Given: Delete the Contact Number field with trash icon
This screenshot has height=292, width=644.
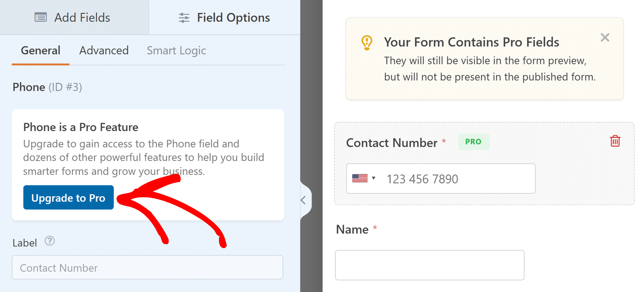Looking at the screenshot, I should click(x=615, y=141).
